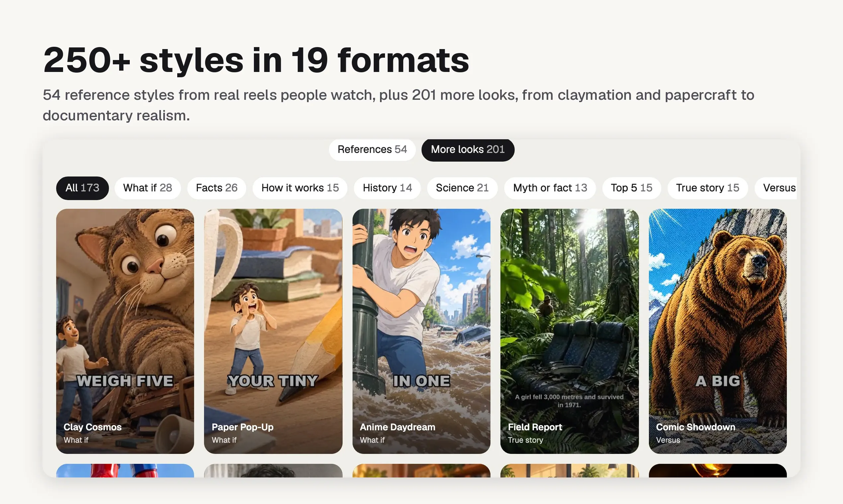Open the Anime Daydream style card
The image size is (843, 504).
pyautogui.click(x=421, y=331)
